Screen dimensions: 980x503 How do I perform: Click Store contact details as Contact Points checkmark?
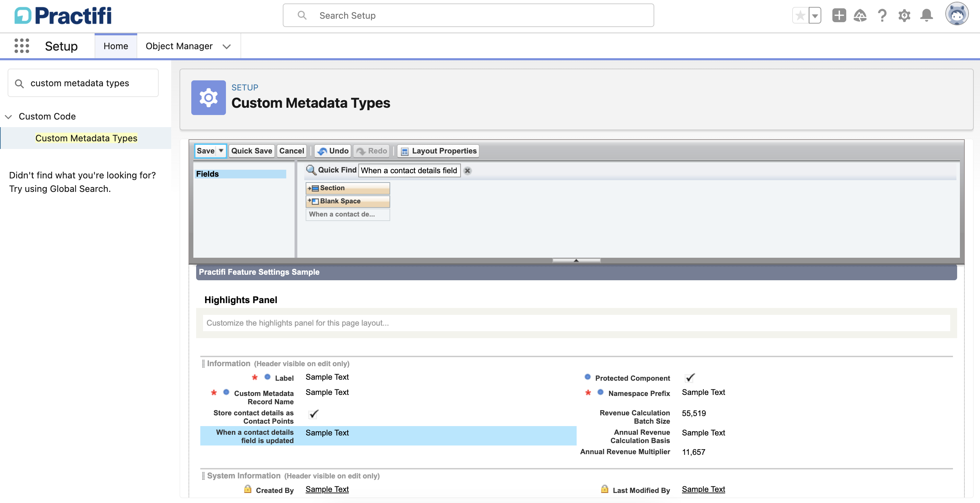314,414
